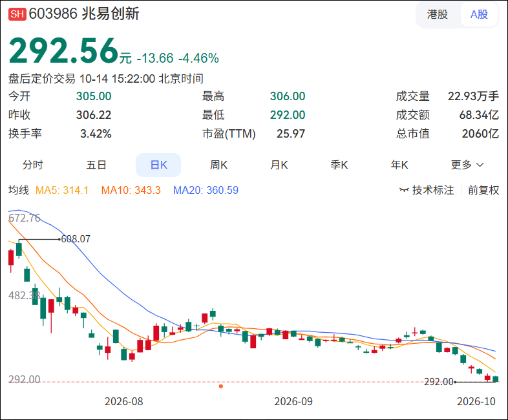Select the 日K chart tab
The image size is (508, 420).
pos(158,165)
